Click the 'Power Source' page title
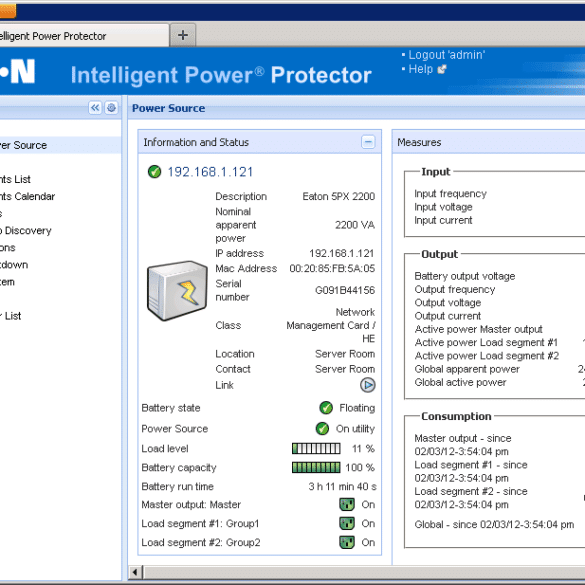The height and width of the screenshot is (585, 585). pos(168,108)
